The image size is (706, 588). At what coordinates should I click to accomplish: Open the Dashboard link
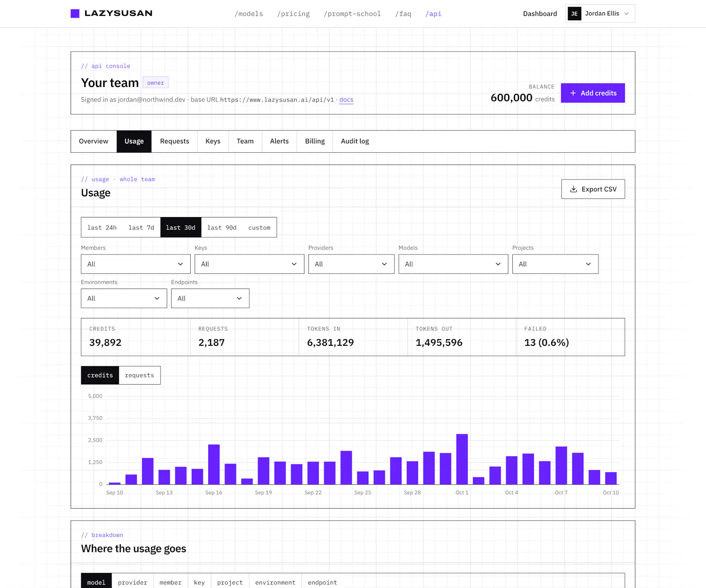pyautogui.click(x=540, y=14)
